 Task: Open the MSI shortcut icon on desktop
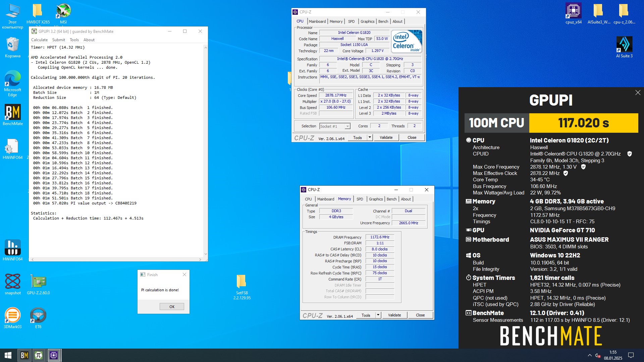click(63, 14)
